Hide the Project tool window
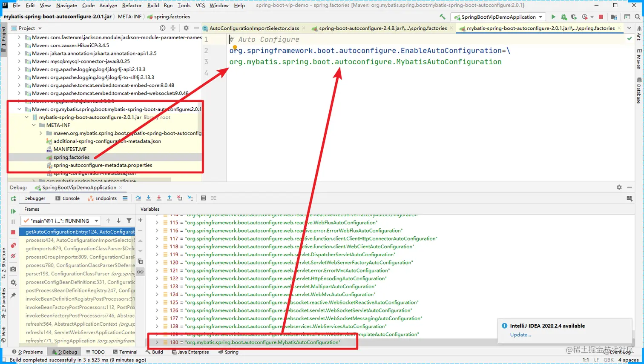Screen dimensions: 644x364 (x=196, y=28)
